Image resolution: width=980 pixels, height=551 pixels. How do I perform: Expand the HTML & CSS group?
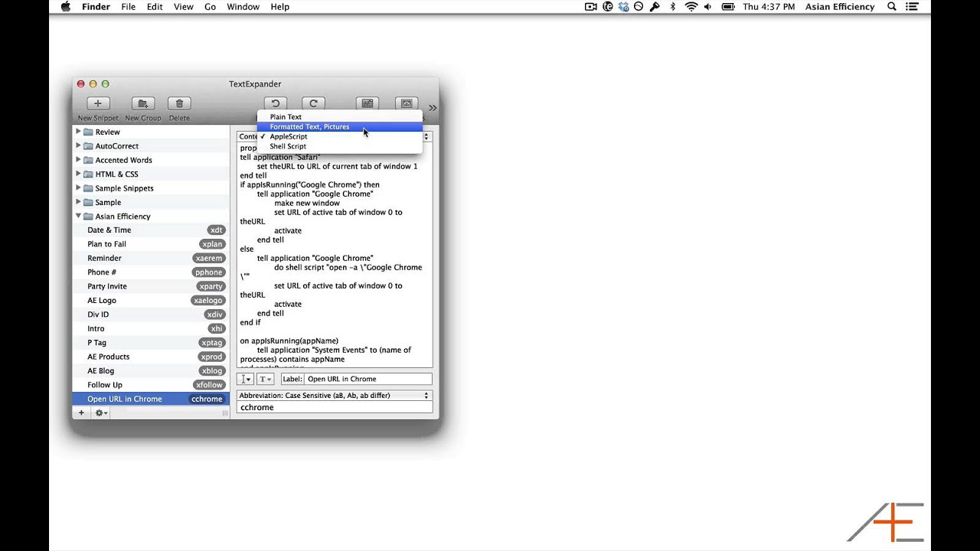(x=78, y=174)
